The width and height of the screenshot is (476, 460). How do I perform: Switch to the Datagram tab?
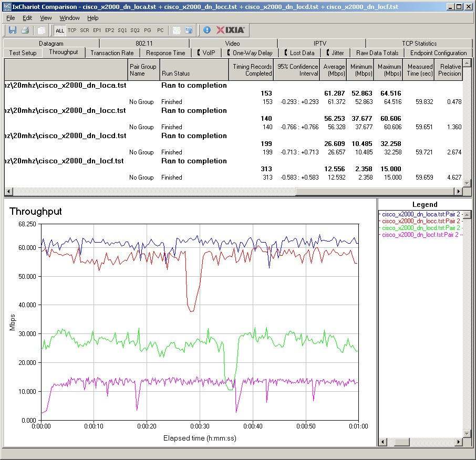(x=51, y=44)
